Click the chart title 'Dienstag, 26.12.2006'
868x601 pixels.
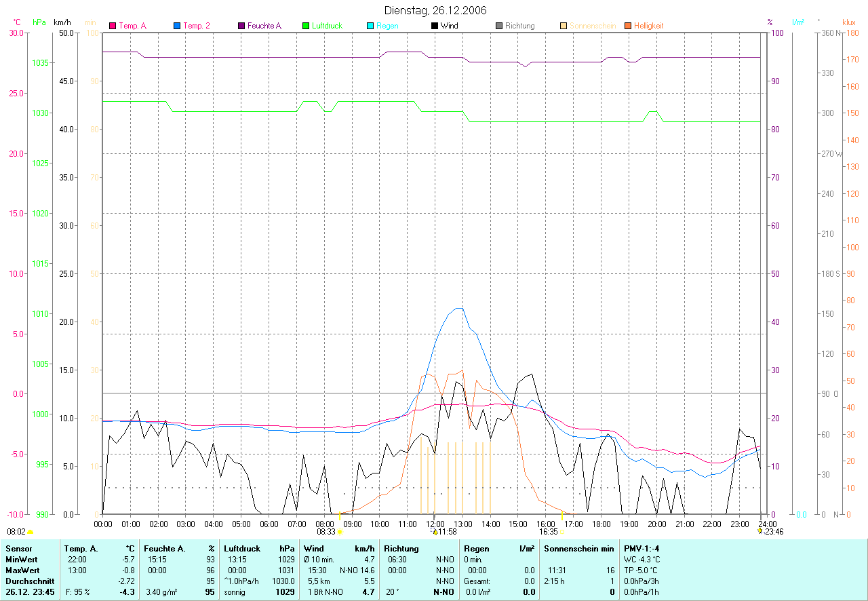[435, 10]
